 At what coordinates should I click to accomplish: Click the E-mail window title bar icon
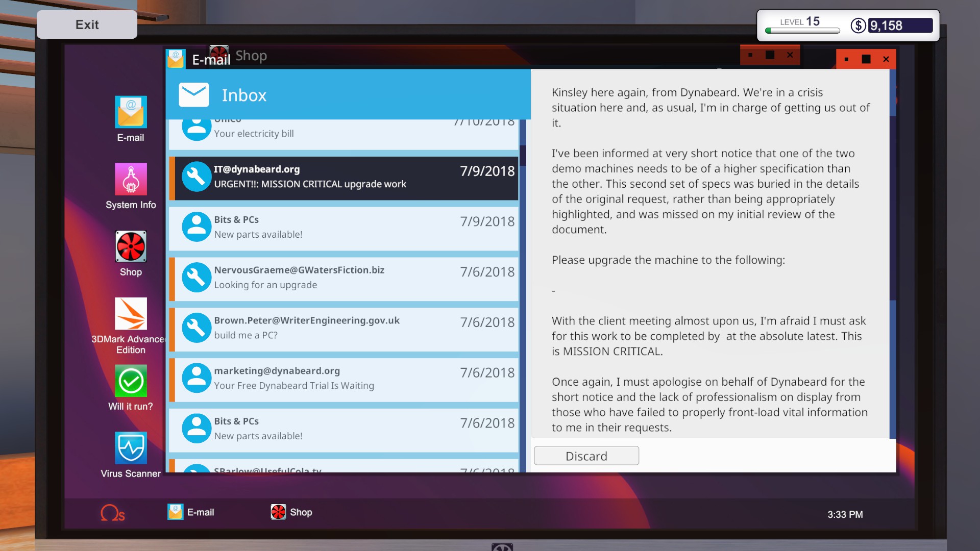click(x=176, y=59)
